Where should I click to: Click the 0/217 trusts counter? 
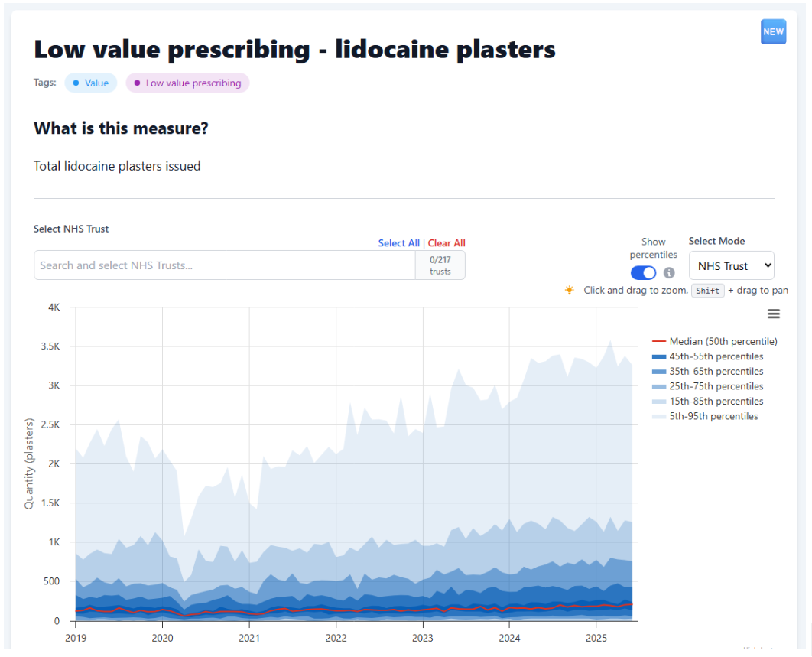pos(440,265)
